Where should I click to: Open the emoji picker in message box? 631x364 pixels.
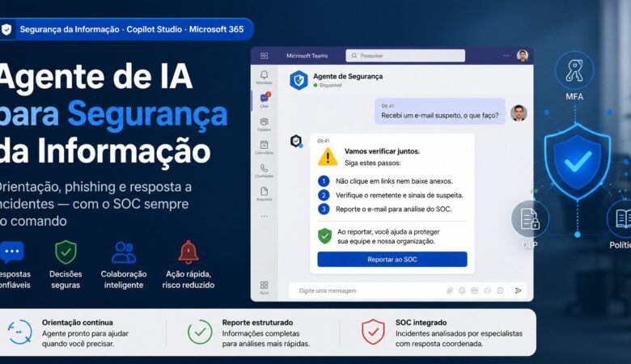pyautogui.click(x=462, y=290)
